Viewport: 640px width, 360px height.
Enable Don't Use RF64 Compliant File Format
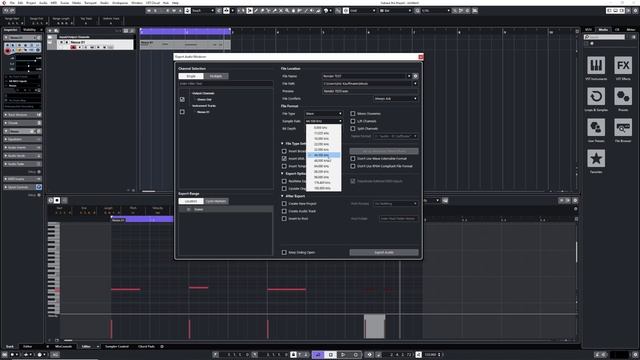(x=353, y=166)
